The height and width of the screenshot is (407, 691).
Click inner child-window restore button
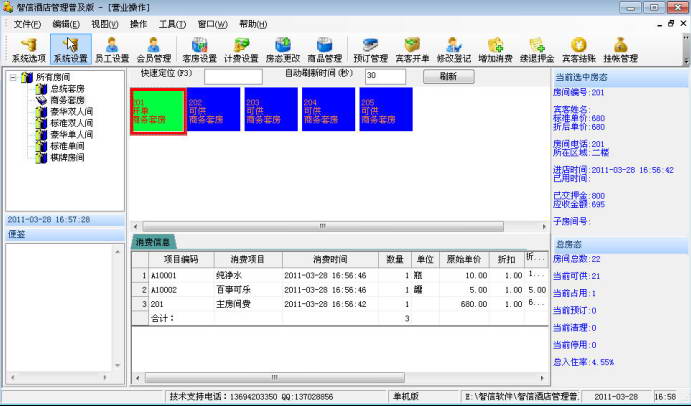(x=671, y=23)
